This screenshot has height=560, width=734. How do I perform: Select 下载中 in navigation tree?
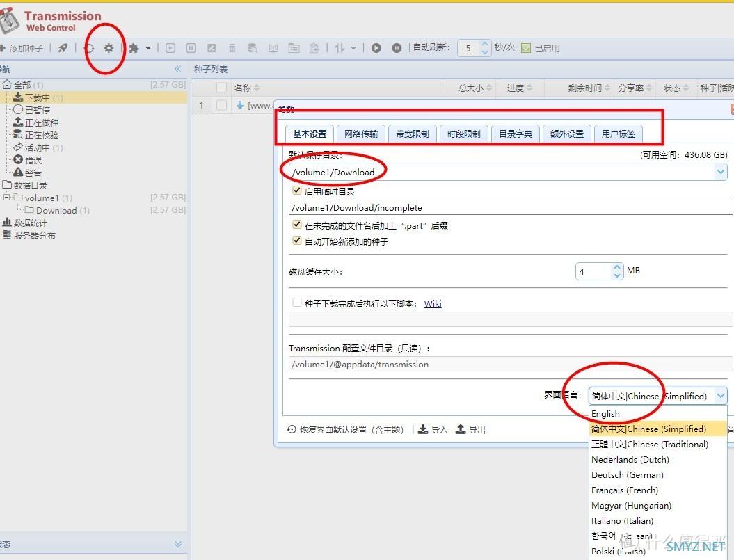point(38,97)
